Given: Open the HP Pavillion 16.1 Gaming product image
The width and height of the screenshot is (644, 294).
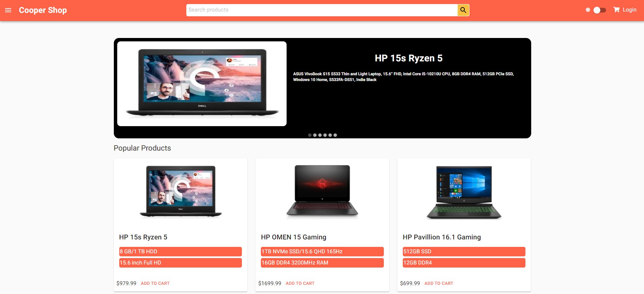Looking at the screenshot, I should [x=464, y=192].
